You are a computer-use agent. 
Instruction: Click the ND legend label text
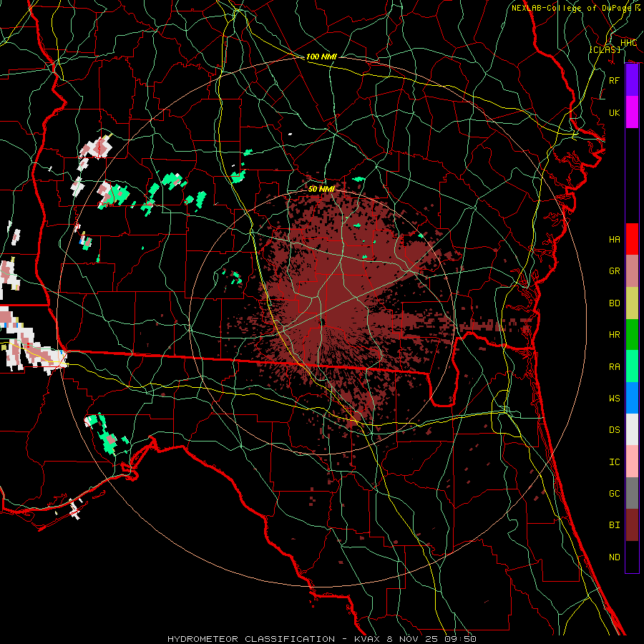coord(615,557)
